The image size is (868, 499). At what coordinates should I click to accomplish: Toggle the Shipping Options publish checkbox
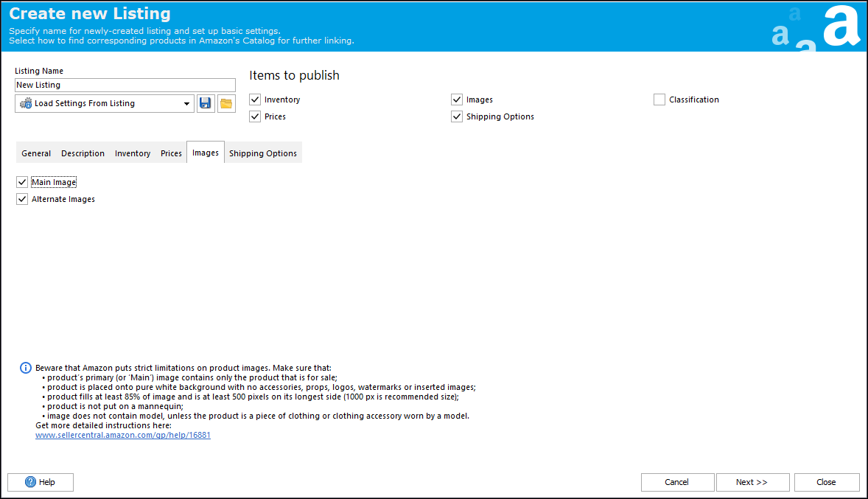click(457, 116)
